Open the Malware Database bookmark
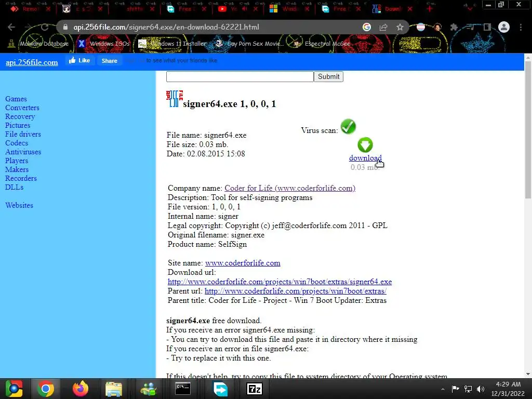This screenshot has width=532, height=399. [38, 44]
